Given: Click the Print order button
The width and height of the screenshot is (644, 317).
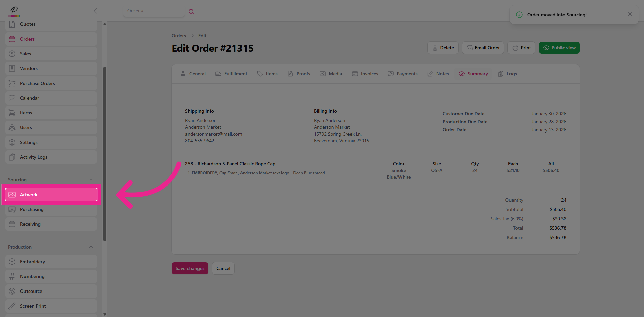Looking at the screenshot, I should [521, 48].
